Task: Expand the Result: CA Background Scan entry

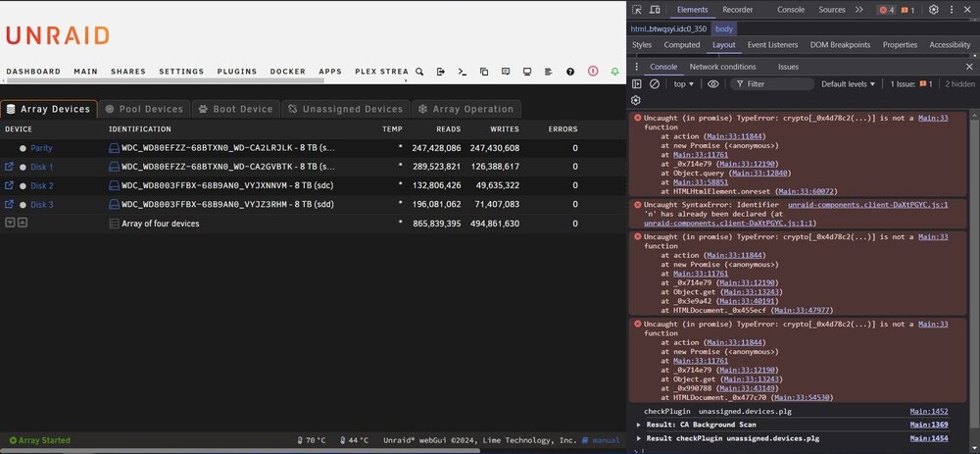Action: coord(639,425)
